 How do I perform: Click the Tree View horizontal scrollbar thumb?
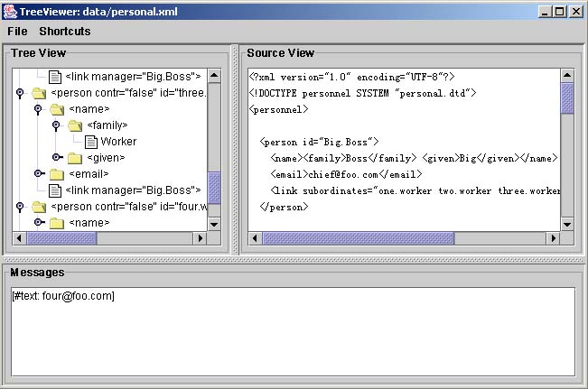point(62,238)
